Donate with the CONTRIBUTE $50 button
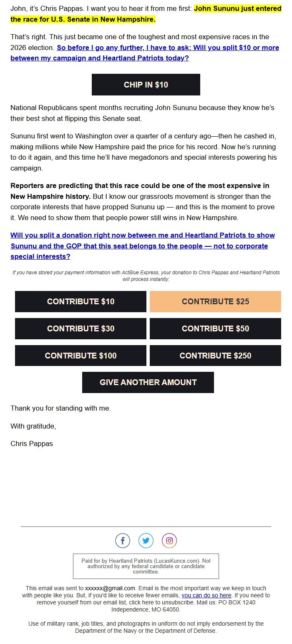 tap(215, 328)
